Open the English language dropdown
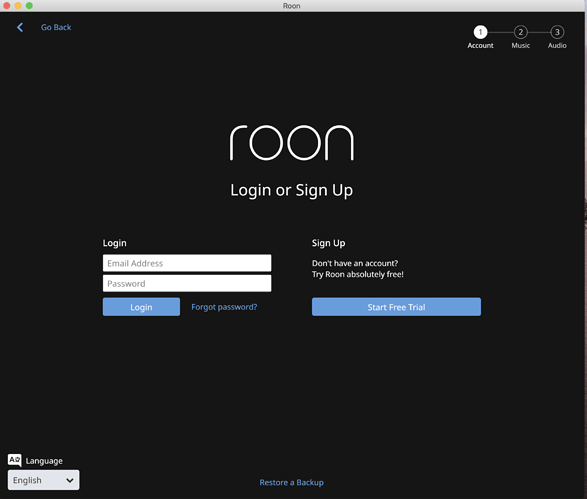587x499 pixels. pos(43,480)
